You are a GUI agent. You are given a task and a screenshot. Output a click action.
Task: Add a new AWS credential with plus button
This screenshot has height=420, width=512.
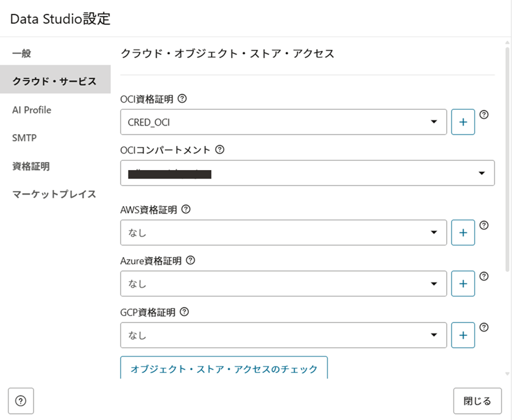[463, 232]
